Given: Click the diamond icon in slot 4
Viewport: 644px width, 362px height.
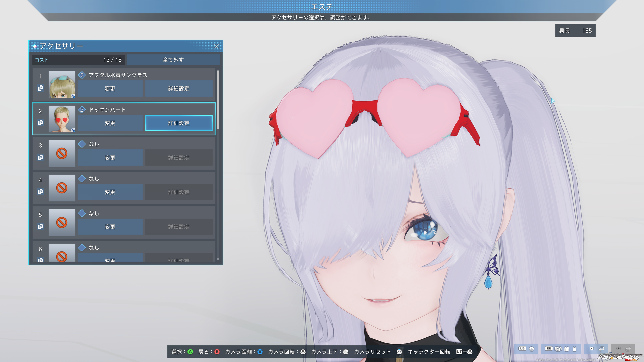Looking at the screenshot, I should [x=82, y=179].
